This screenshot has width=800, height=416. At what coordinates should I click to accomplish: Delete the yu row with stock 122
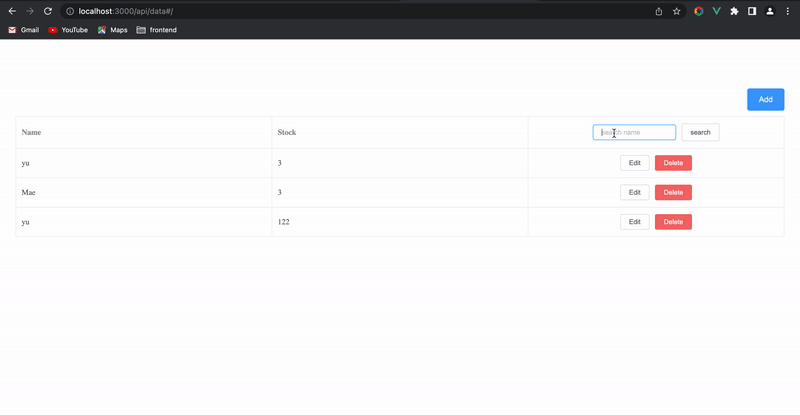point(673,222)
